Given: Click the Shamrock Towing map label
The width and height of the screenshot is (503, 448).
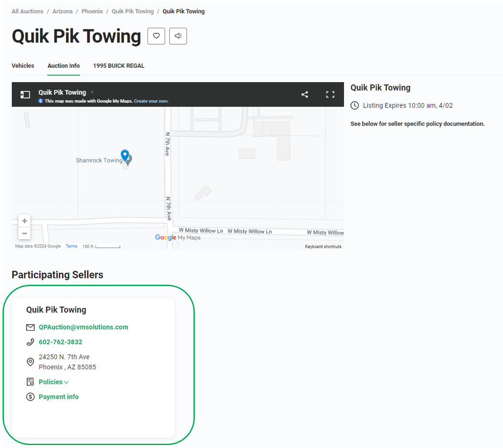Looking at the screenshot, I should 99,160.
